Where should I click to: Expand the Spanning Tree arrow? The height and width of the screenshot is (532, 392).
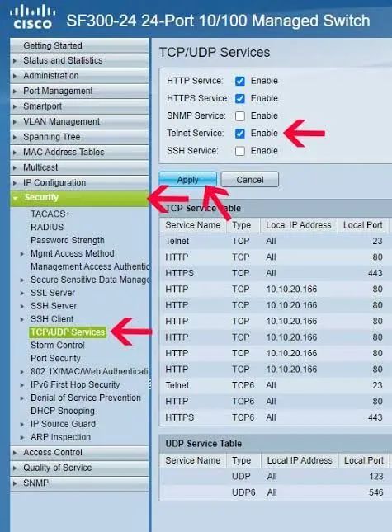[x=15, y=137]
